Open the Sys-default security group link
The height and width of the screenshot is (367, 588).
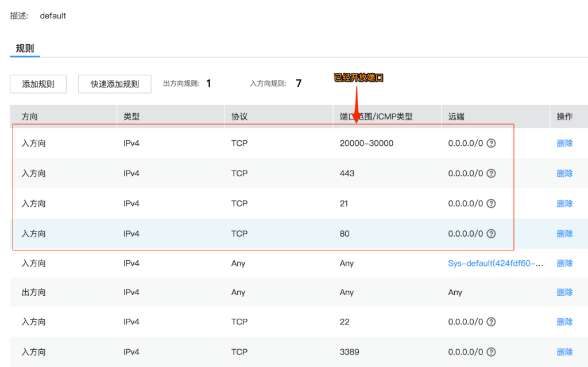click(496, 264)
